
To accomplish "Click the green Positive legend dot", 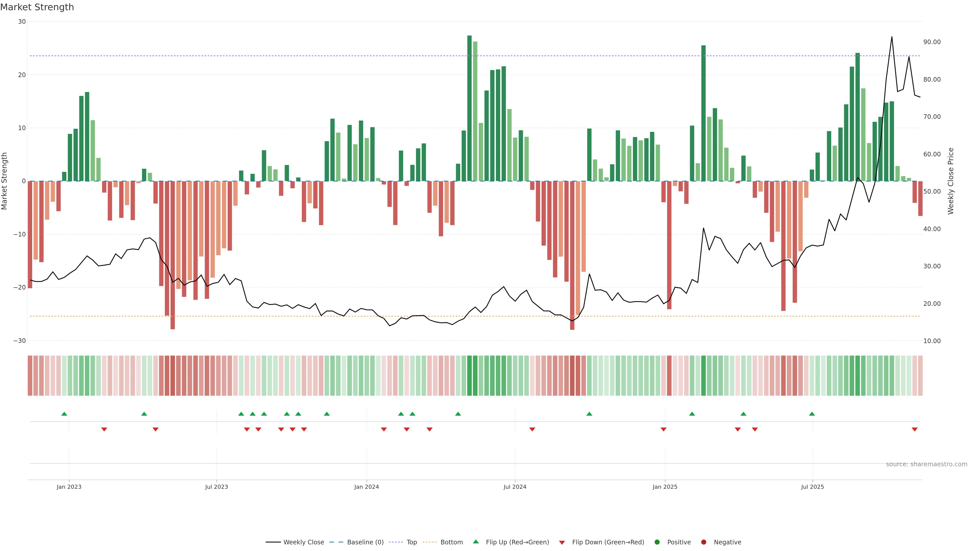I will coord(657,542).
